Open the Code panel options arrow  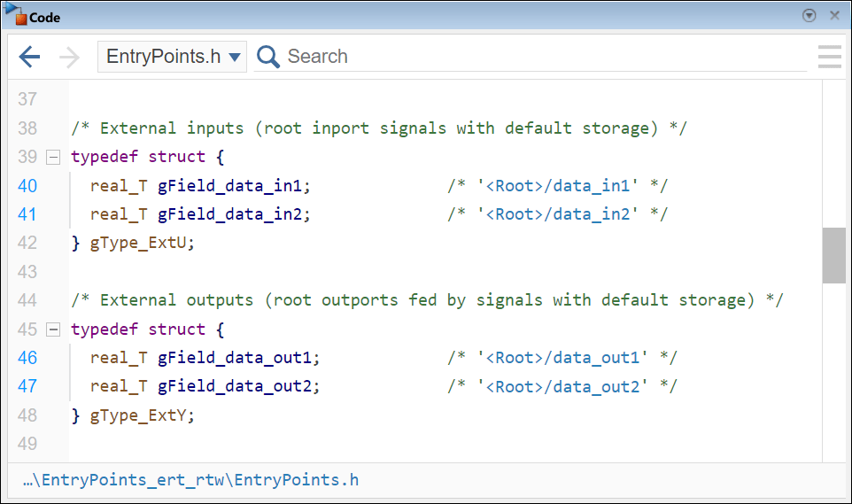pyautogui.click(x=809, y=15)
